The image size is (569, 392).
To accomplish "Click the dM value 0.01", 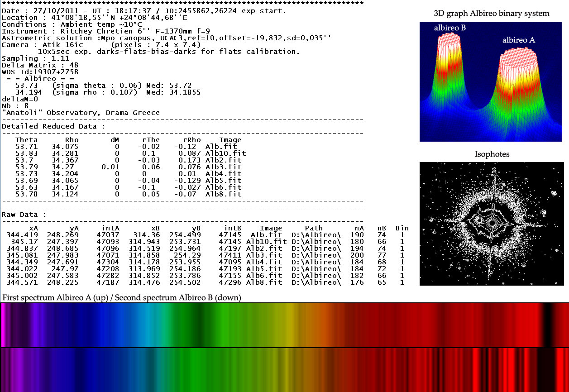I will 110,167.
